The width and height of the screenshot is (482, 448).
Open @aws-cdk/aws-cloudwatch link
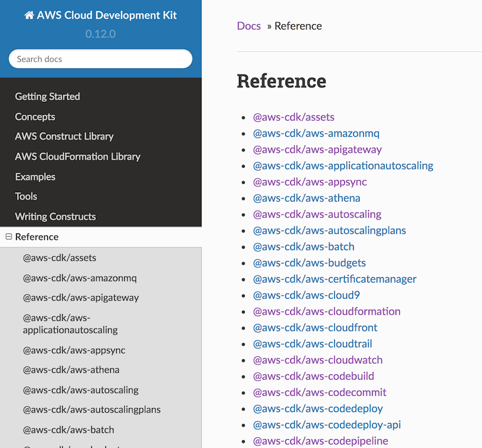click(318, 360)
